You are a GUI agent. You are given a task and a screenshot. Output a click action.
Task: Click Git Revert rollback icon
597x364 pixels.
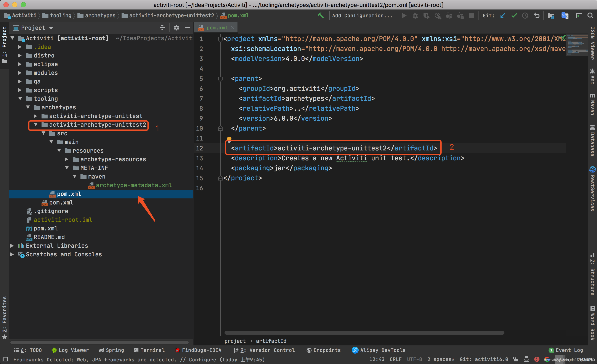[537, 16]
